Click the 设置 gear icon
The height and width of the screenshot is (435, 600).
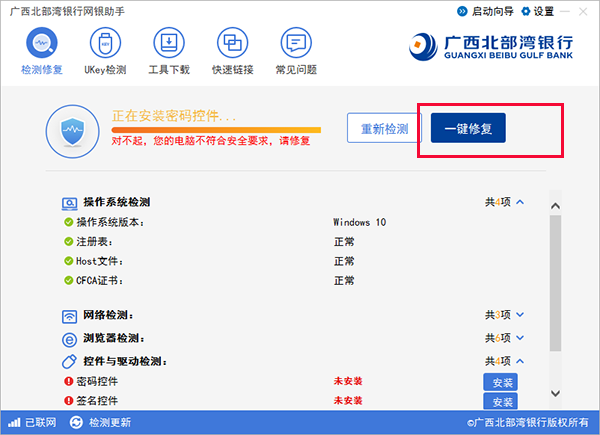point(526,11)
